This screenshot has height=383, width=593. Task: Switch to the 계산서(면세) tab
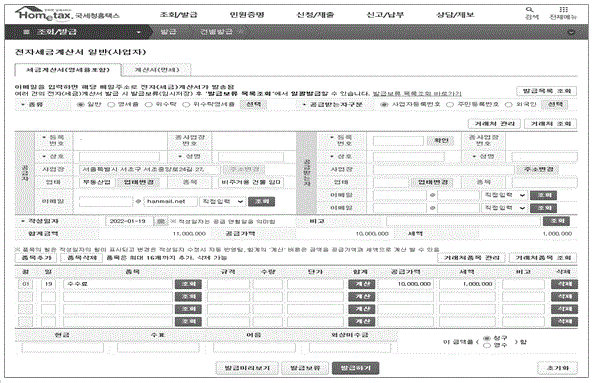(x=157, y=70)
